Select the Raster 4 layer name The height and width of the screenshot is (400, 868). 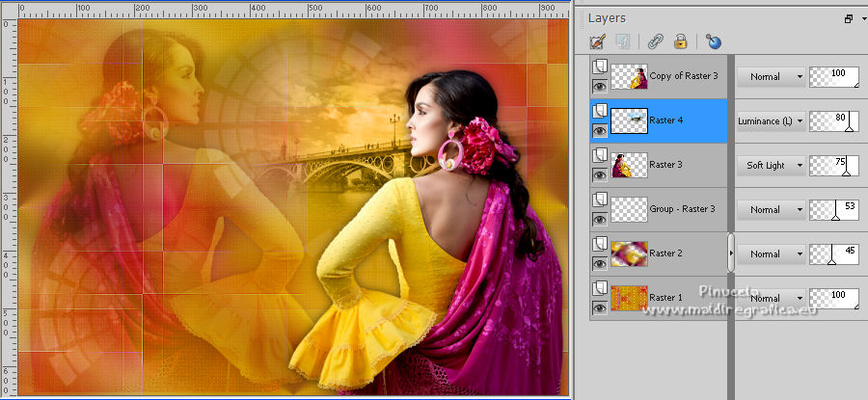(x=665, y=120)
